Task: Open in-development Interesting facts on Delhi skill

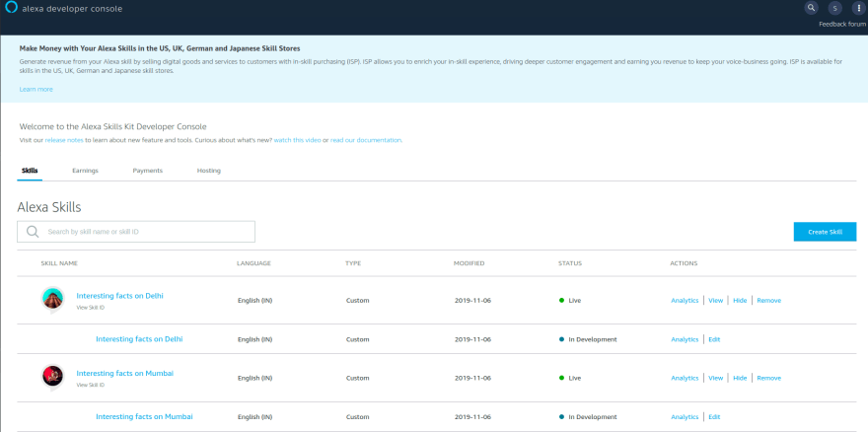Action: 139,339
